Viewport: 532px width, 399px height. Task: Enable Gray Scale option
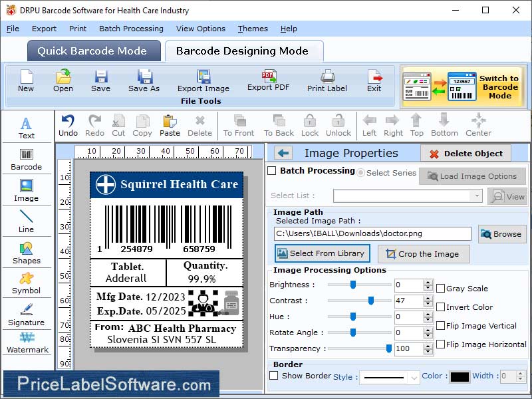point(440,289)
